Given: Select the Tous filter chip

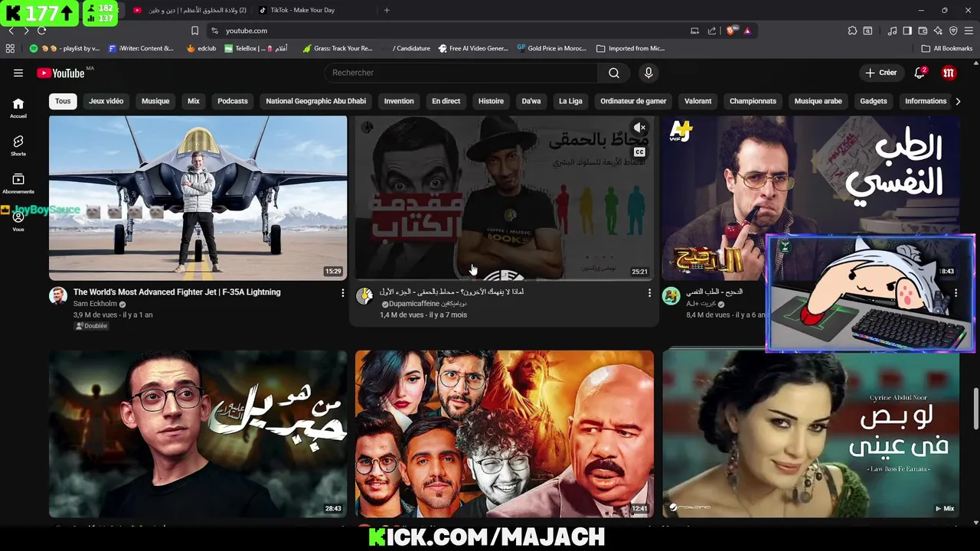Looking at the screenshot, I should point(63,101).
